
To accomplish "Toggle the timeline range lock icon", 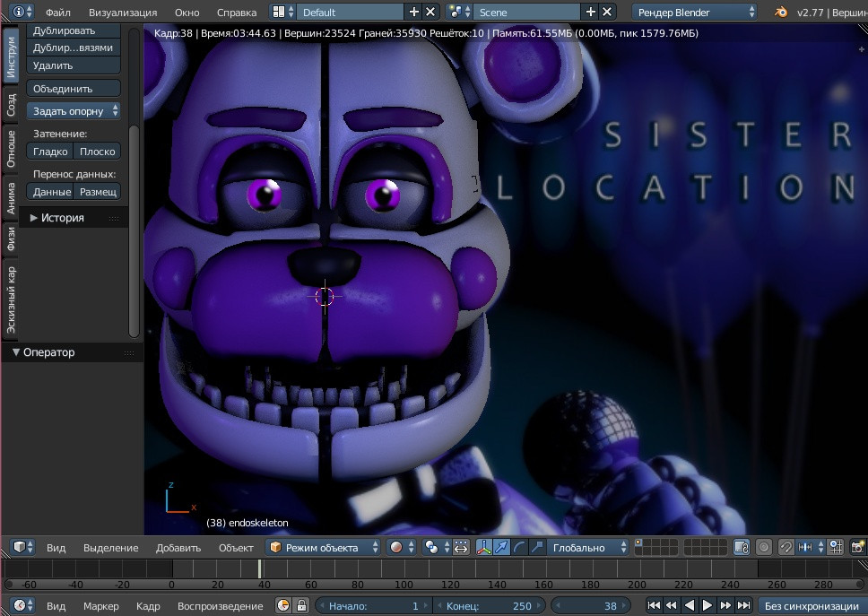I will [301, 605].
